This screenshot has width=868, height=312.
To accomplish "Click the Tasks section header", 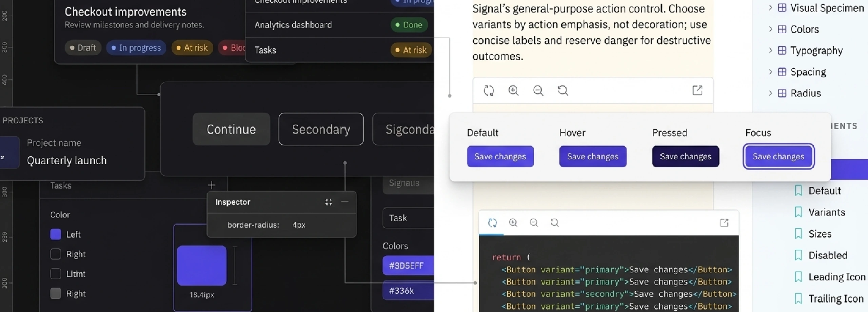I will click(x=61, y=186).
